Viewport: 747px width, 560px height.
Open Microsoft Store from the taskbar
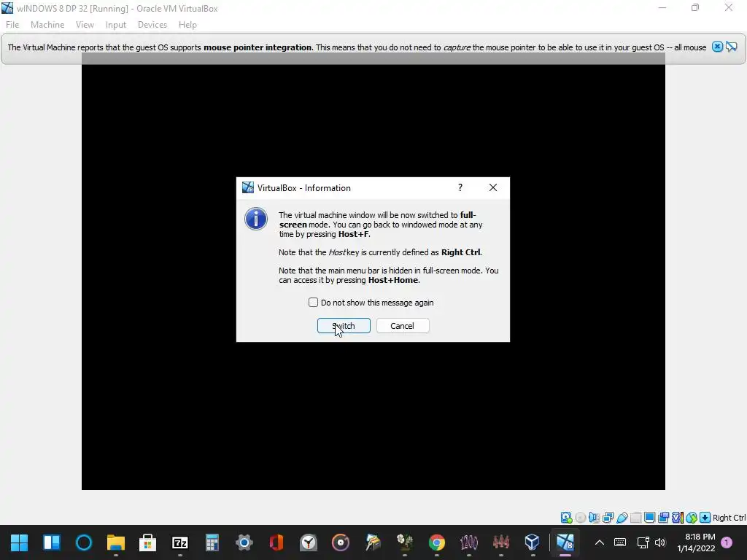pyautogui.click(x=147, y=542)
